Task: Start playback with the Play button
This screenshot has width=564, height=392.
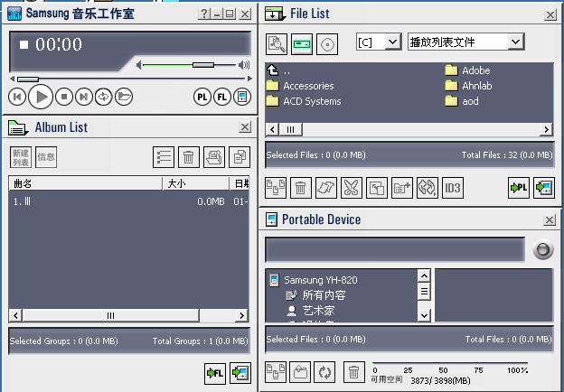Action: pyautogui.click(x=41, y=97)
